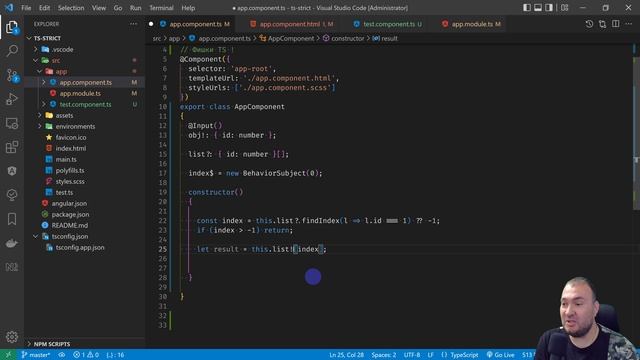
Task: Open the Extensions view
Action: tap(12, 147)
